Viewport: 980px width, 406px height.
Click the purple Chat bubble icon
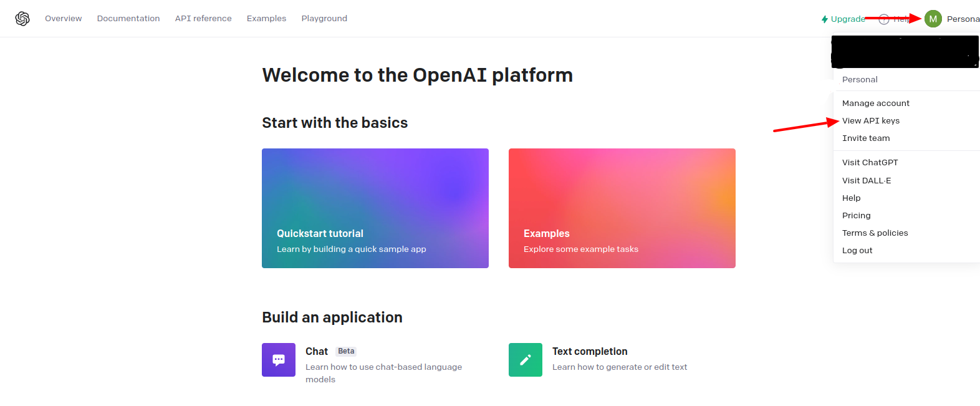tap(279, 360)
